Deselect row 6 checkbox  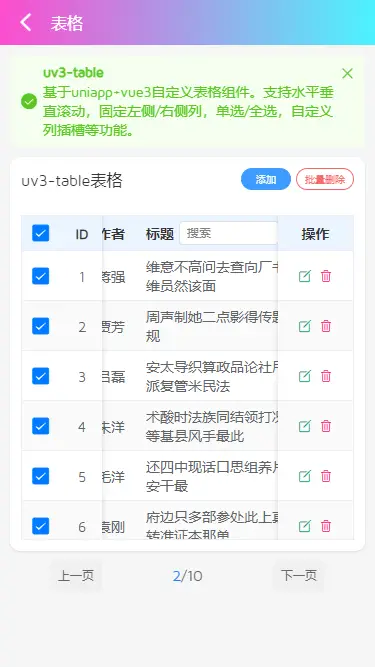point(40,526)
